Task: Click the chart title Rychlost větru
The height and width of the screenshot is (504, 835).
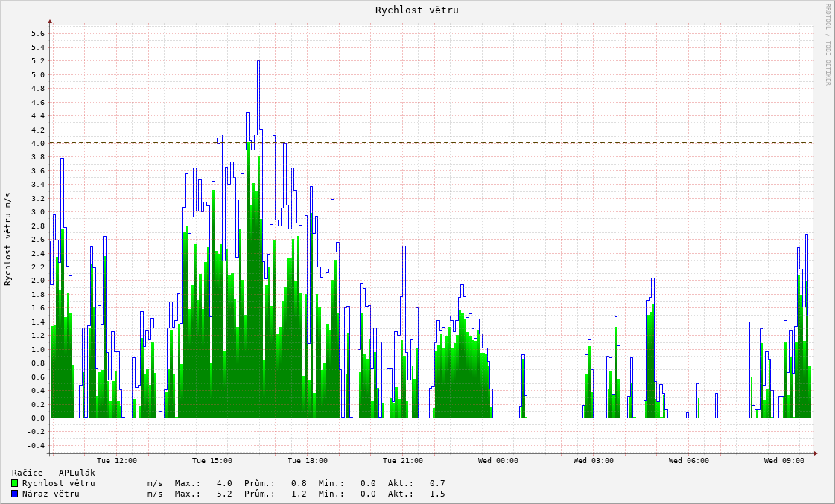Action: 417,10
